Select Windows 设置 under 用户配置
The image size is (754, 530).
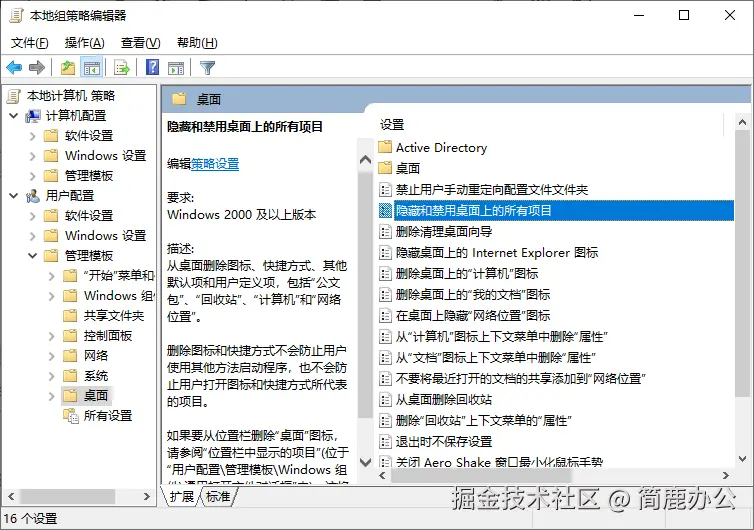click(x=105, y=236)
